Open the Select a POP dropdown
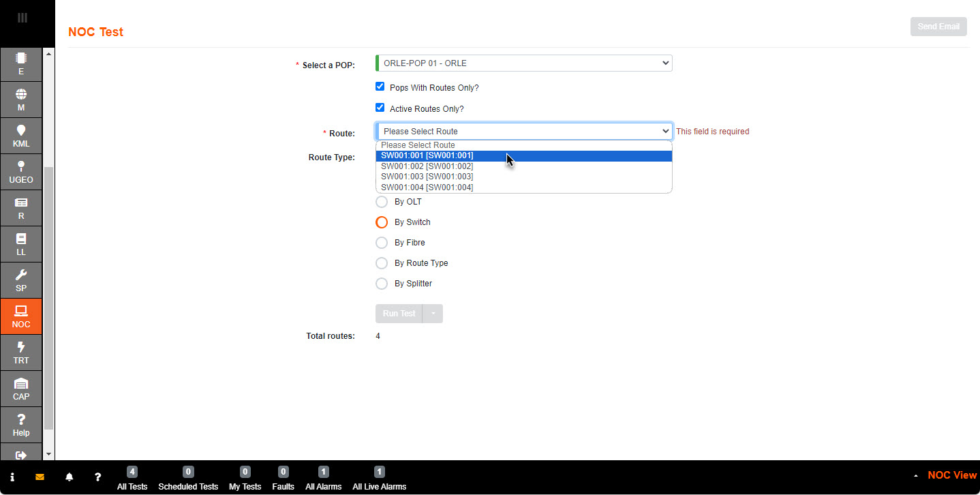Image resolution: width=980 pixels, height=495 pixels. 523,63
